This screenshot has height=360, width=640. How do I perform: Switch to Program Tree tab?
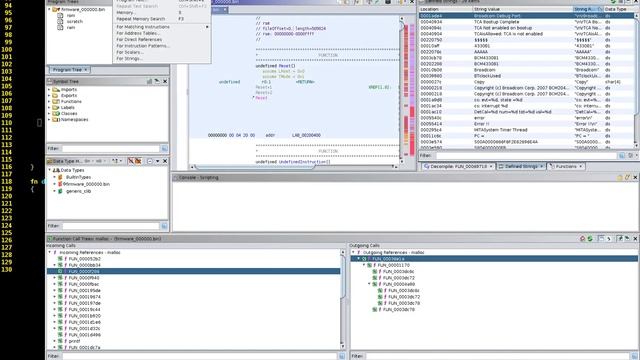69,70
